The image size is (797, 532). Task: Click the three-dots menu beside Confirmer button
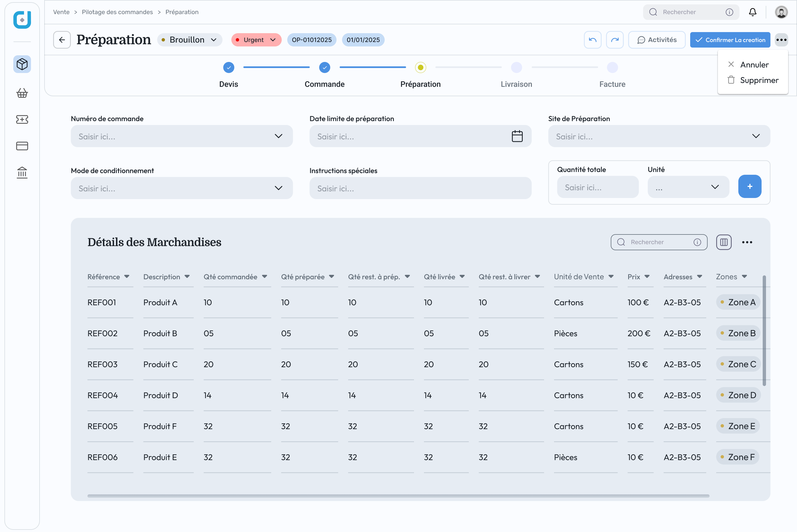tap(782, 40)
